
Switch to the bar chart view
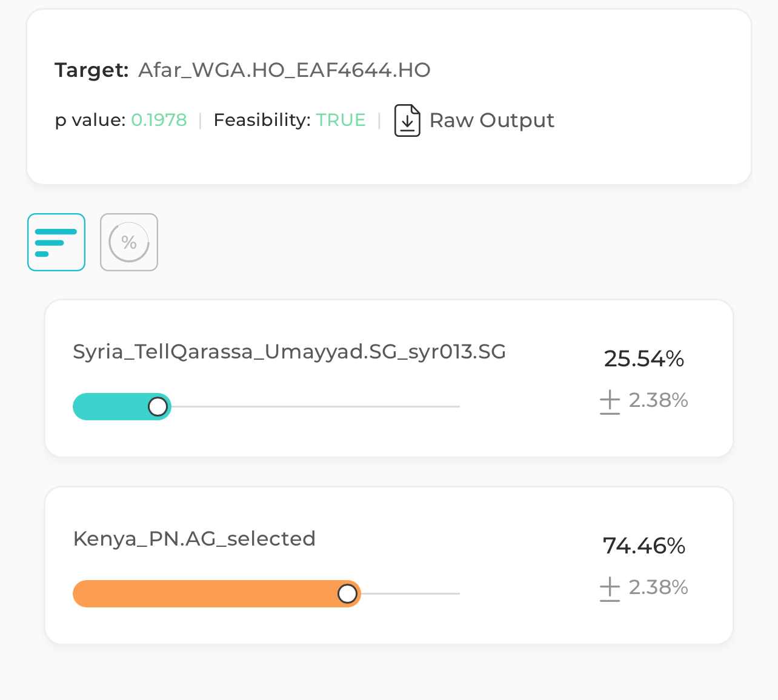pyautogui.click(x=56, y=242)
